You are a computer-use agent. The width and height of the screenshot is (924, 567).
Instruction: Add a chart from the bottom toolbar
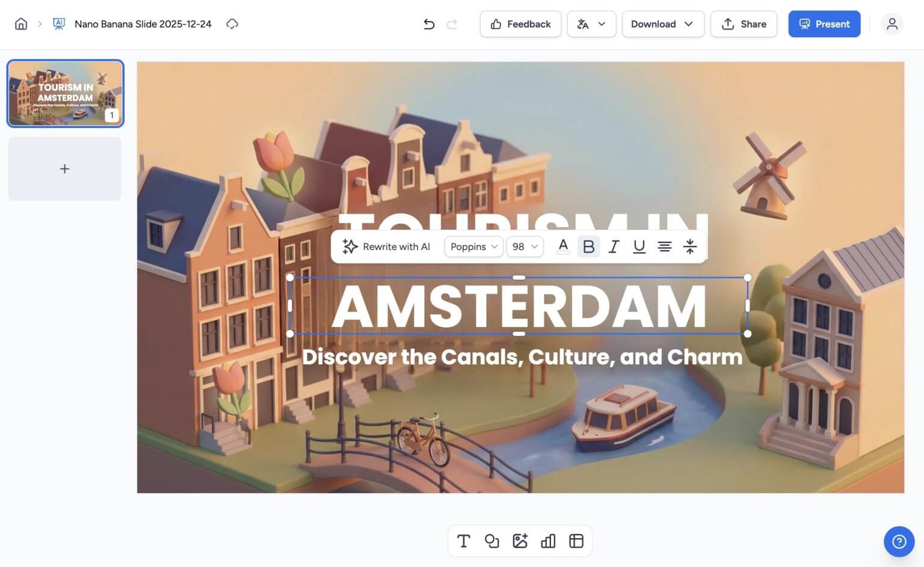pos(548,541)
